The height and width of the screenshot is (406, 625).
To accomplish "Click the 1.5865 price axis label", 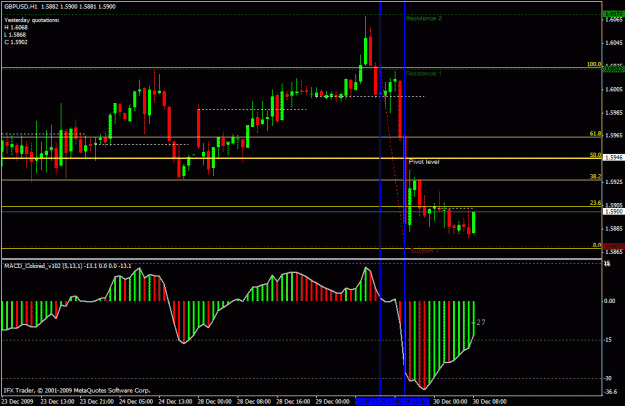I will (x=614, y=252).
